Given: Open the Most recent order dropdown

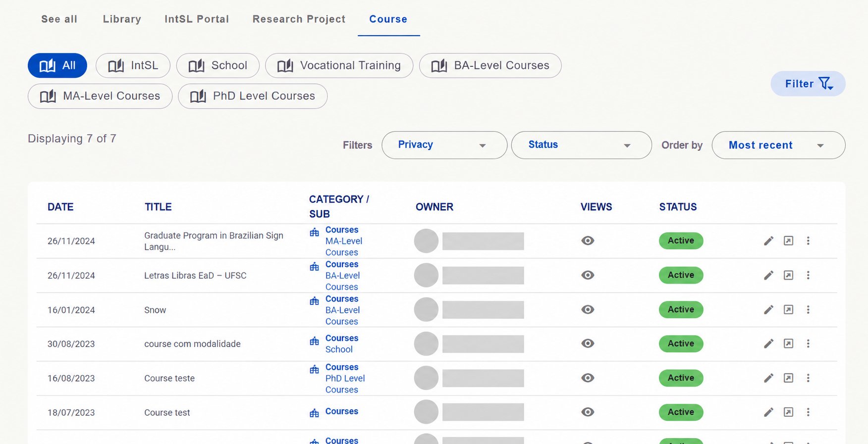Looking at the screenshot, I should [x=778, y=145].
